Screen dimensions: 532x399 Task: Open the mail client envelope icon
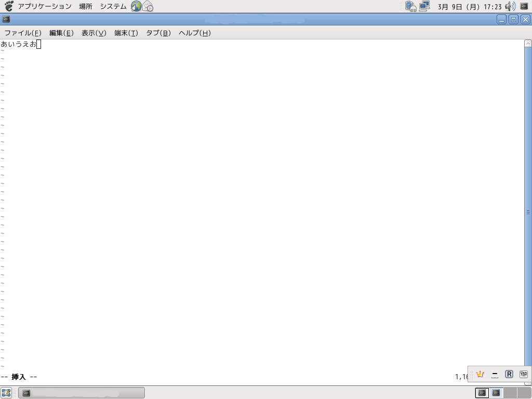[148, 6]
